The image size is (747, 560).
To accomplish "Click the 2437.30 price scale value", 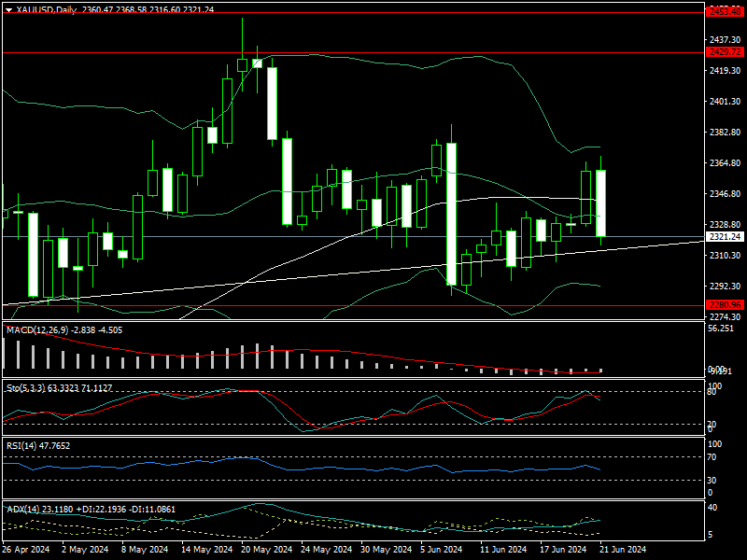I will (x=725, y=39).
